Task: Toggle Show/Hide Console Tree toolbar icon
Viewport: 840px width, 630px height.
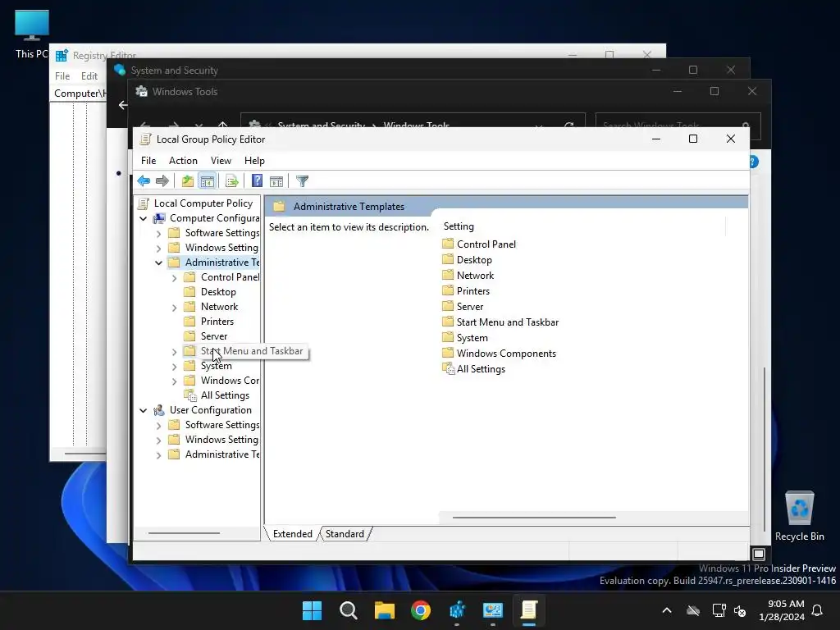Action: [208, 181]
